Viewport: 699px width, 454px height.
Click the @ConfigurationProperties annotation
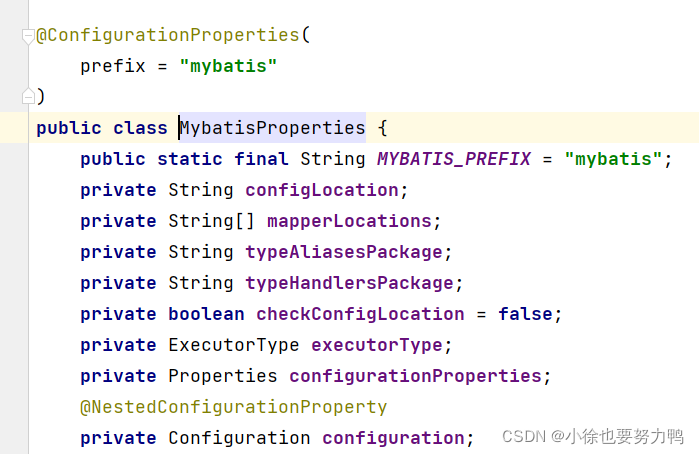[x=168, y=35]
